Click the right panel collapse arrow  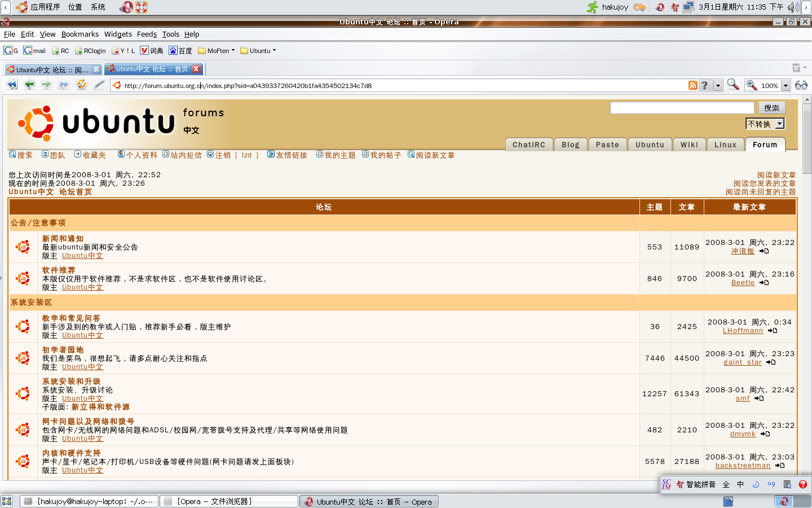[x=807, y=7]
